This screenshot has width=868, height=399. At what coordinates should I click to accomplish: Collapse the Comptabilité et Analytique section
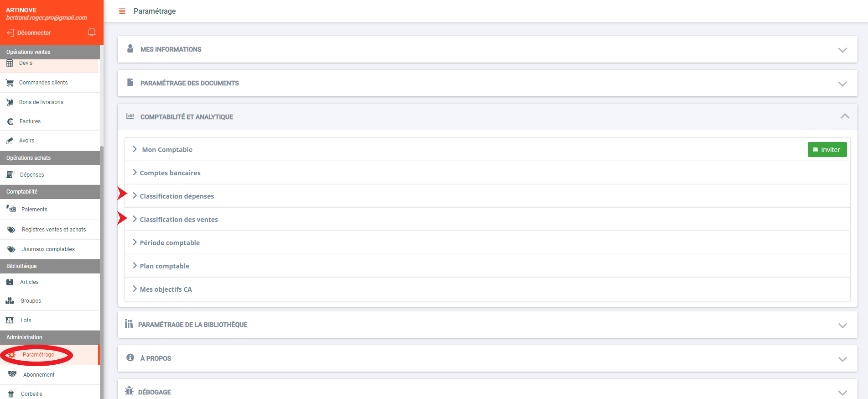point(844,116)
